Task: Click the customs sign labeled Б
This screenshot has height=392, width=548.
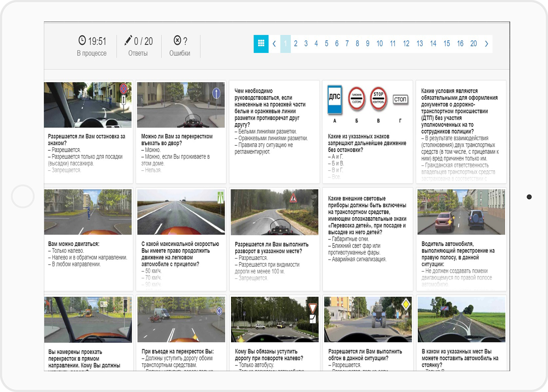Action: click(x=357, y=99)
